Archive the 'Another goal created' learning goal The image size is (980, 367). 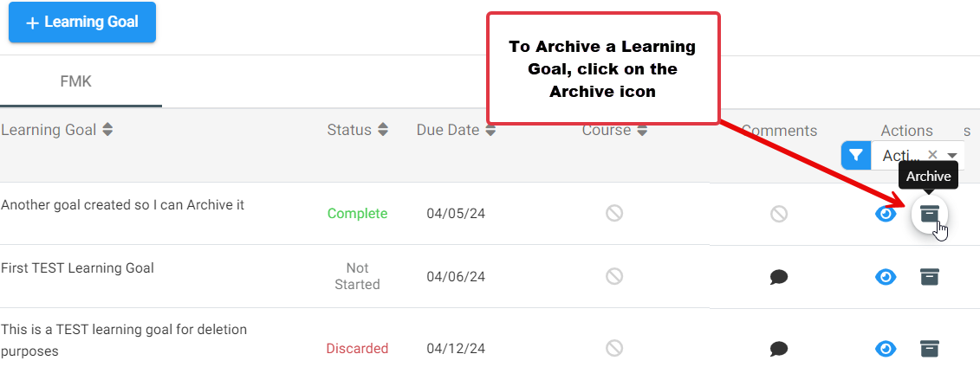point(930,214)
